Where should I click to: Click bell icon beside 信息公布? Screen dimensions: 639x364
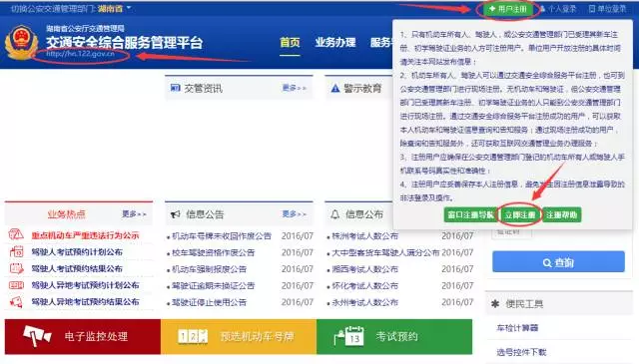coord(334,214)
